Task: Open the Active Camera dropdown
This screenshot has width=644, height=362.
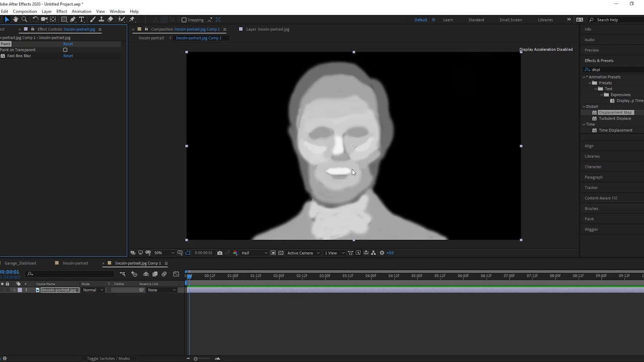Action: click(x=303, y=253)
